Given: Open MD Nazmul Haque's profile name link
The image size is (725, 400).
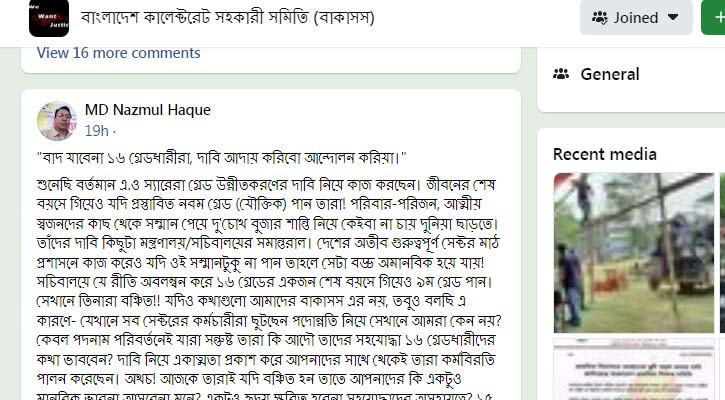Looking at the screenshot, I should pyautogui.click(x=147, y=110).
